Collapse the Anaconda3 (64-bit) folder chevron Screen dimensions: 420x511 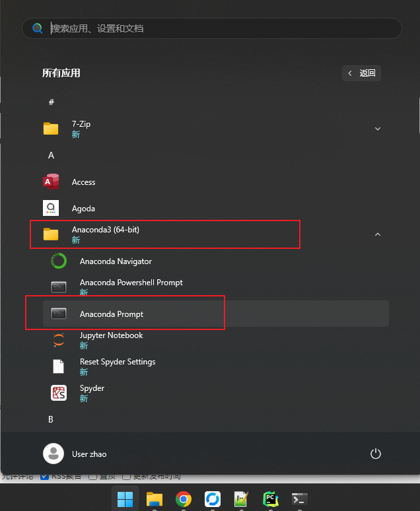pos(378,234)
